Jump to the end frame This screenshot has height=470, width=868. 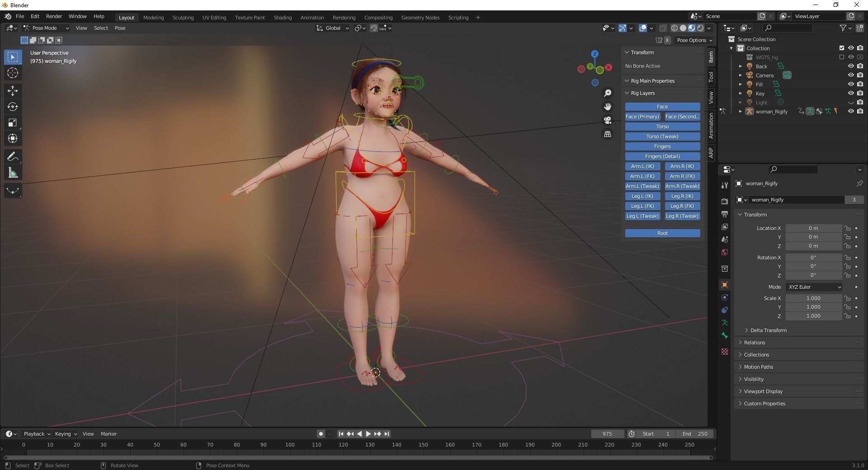coord(387,434)
